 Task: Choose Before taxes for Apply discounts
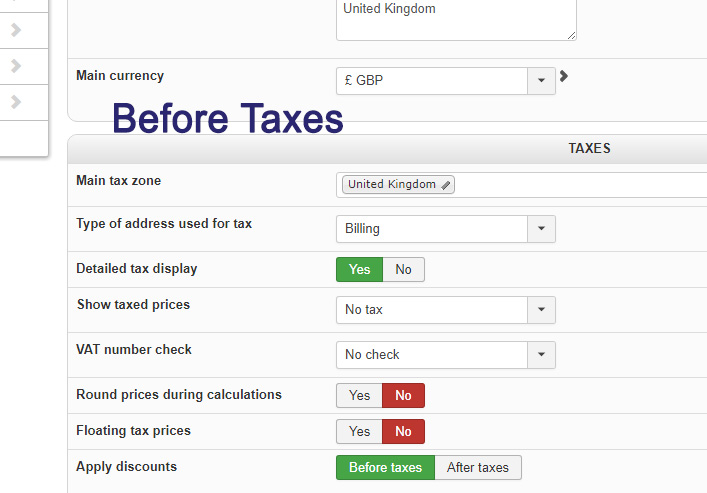click(x=385, y=467)
